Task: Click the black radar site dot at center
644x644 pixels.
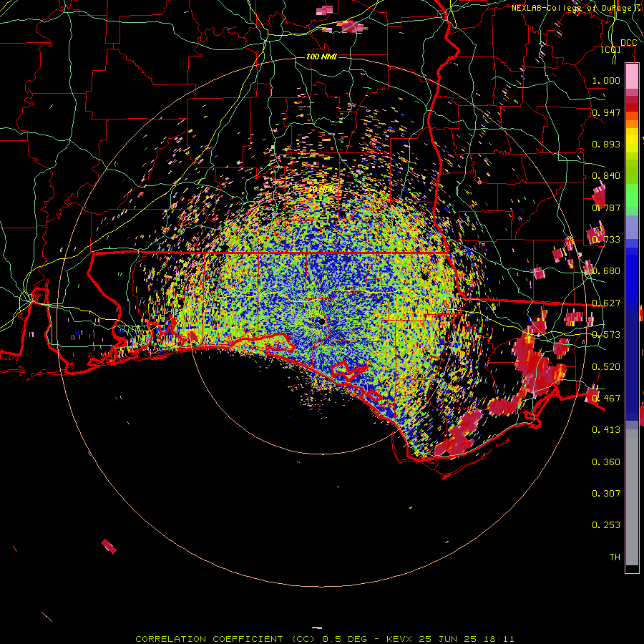Action: click(321, 321)
